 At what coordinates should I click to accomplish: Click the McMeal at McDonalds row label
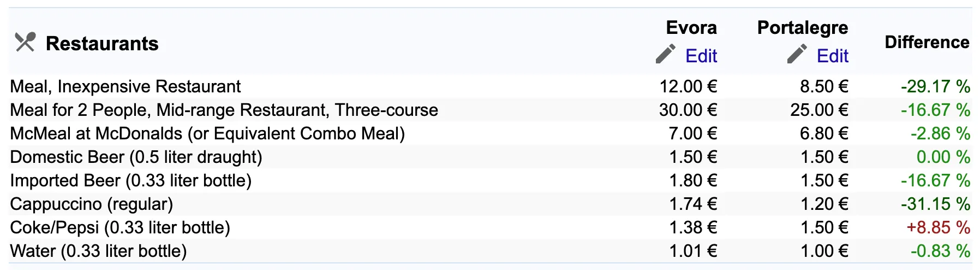click(207, 133)
